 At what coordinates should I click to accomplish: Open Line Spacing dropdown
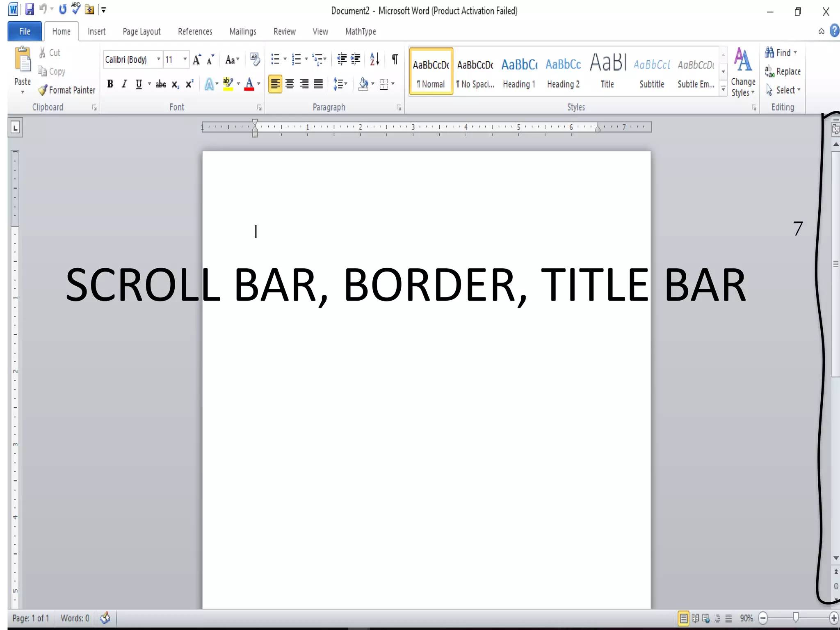340,84
